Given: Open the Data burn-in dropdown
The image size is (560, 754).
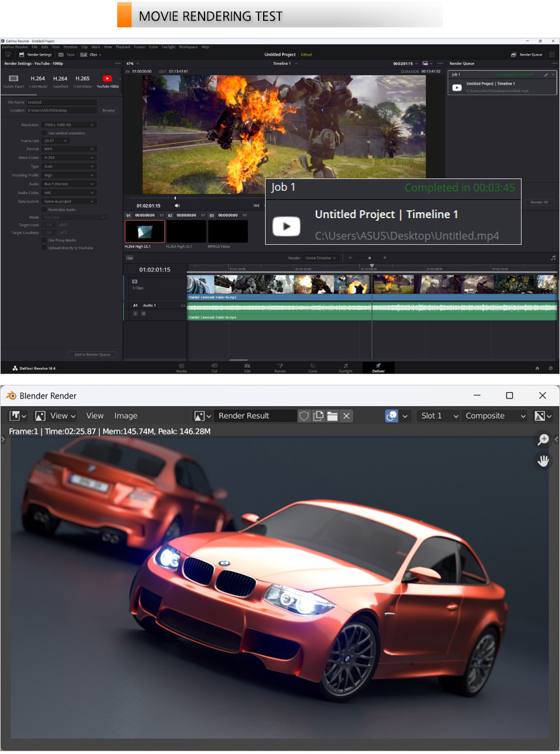Looking at the screenshot, I should click(x=69, y=201).
